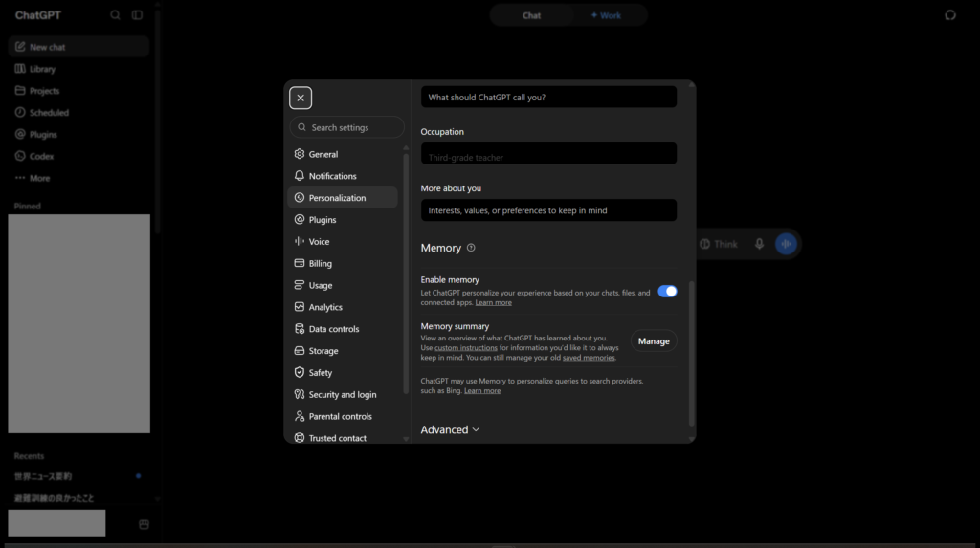Click the Pinned section heading
980x548 pixels.
pyautogui.click(x=28, y=207)
